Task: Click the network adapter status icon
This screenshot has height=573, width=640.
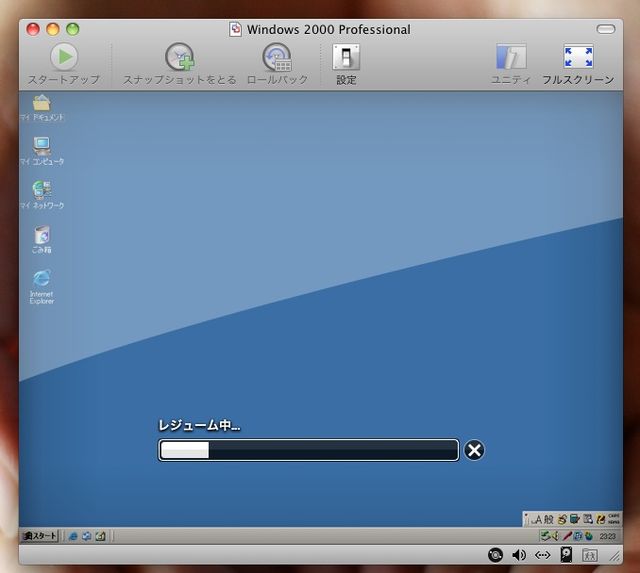Action: [542, 555]
